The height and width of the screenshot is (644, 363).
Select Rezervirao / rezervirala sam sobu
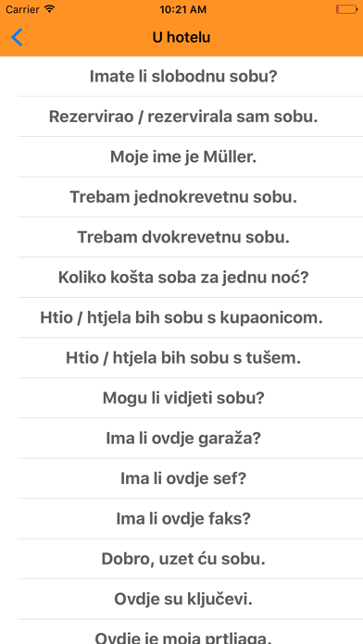(x=181, y=117)
